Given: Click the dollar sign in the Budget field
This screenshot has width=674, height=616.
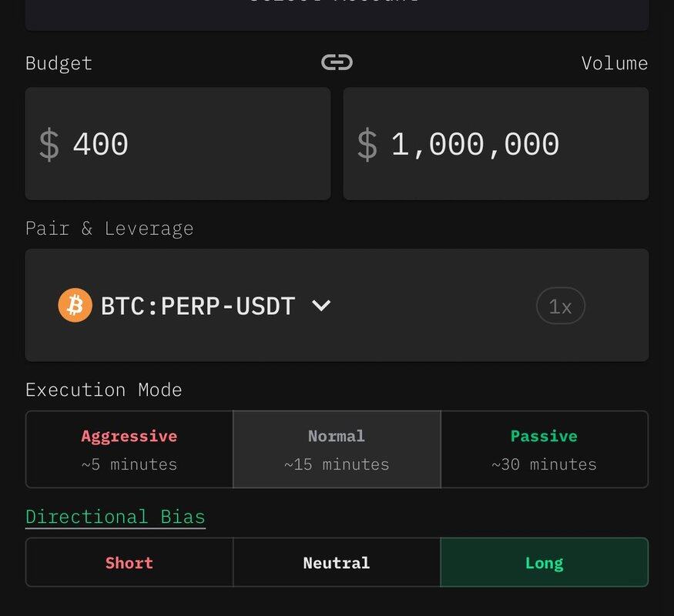Looking at the screenshot, I should (x=49, y=145).
